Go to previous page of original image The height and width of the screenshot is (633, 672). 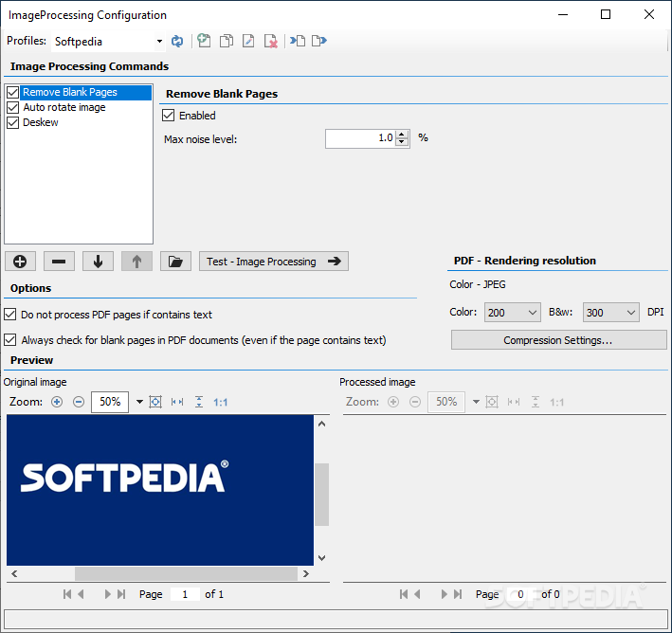[81, 594]
